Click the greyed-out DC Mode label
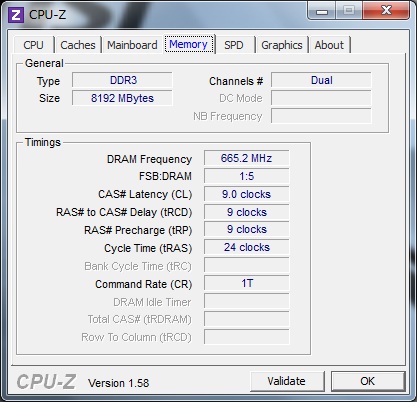Screen dimensions: 417x402 pyautogui.click(x=241, y=98)
